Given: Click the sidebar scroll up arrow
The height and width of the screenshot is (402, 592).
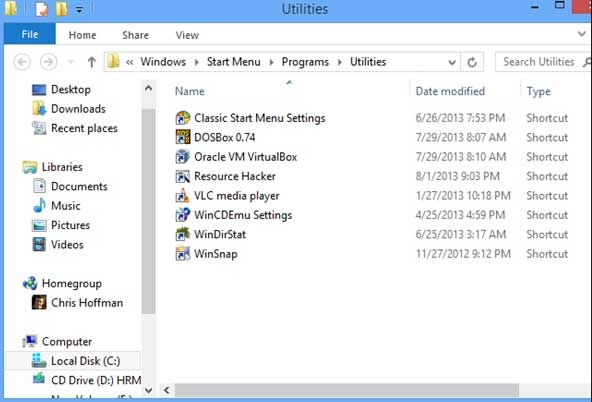Looking at the screenshot, I should (149, 88).
